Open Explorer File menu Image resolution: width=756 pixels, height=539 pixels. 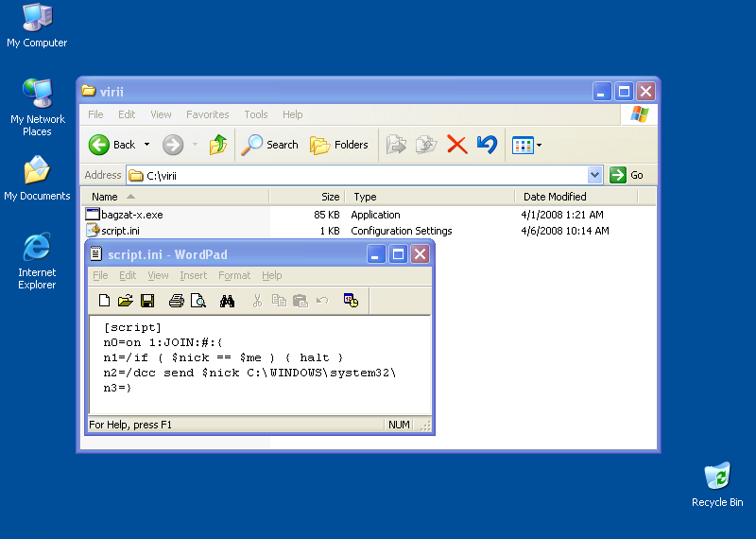click(x=95, y=114)
